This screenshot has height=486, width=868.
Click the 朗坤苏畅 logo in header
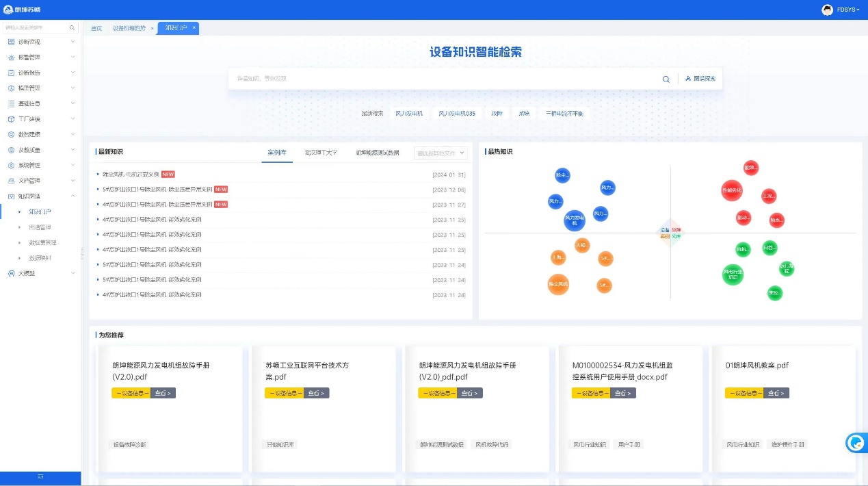click(x=23, y=10)
